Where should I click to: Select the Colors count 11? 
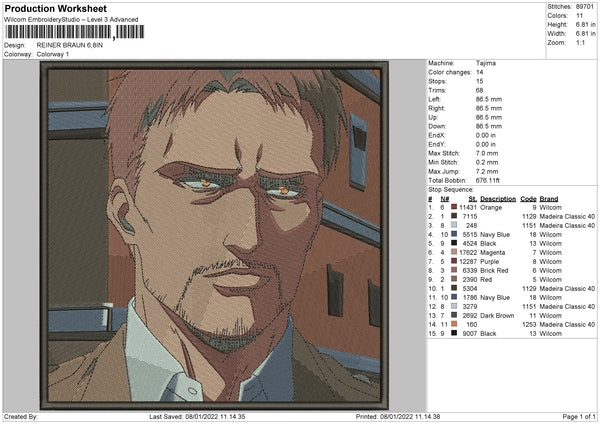coord(579,16)
